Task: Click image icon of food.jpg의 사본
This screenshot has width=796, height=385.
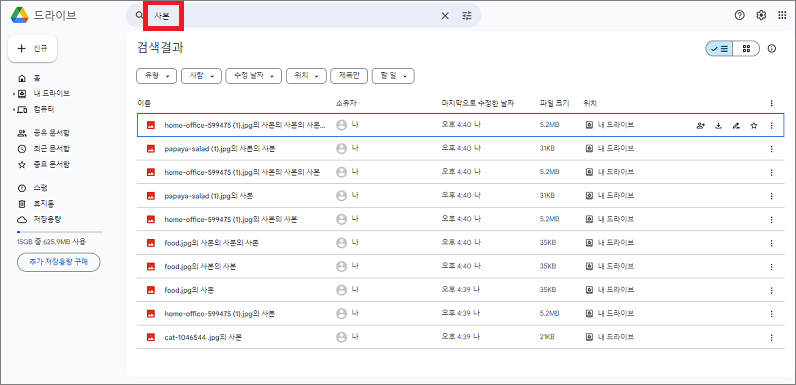Action: pos(151,290)
